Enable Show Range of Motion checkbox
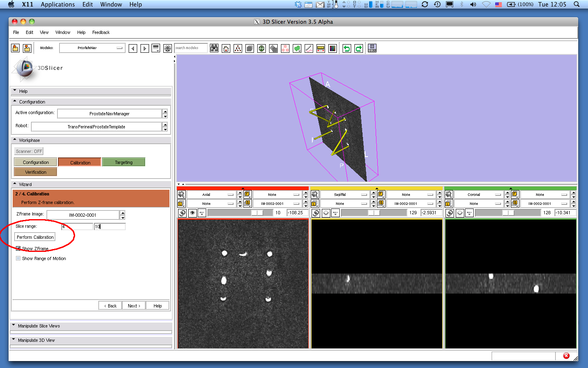Image resolution: width=588 pixels, height=368 pixels. pos(18,258)
